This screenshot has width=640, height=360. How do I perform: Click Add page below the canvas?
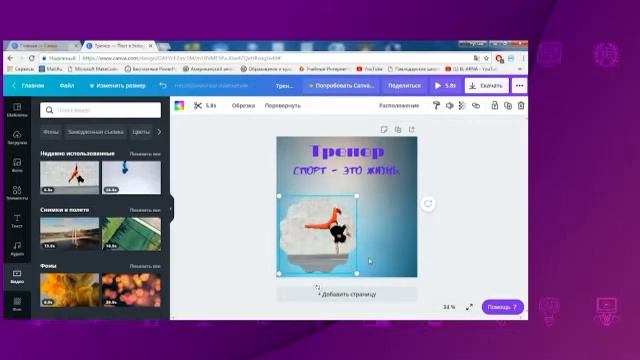coord(347,294)
